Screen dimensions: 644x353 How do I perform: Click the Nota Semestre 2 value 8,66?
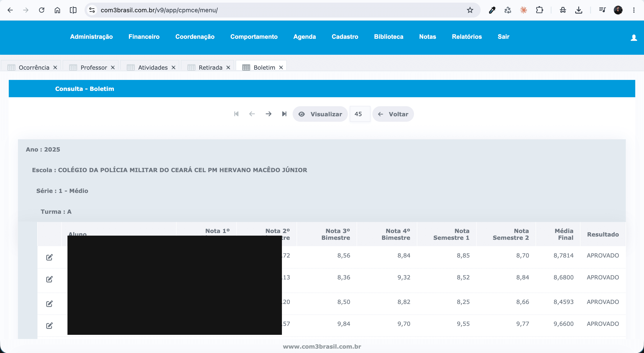tap(523, 302)
